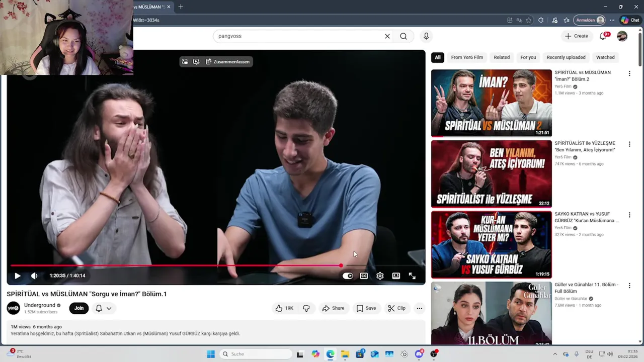Play the paused YouTube video
644x362 pixels.
(18, 276)
